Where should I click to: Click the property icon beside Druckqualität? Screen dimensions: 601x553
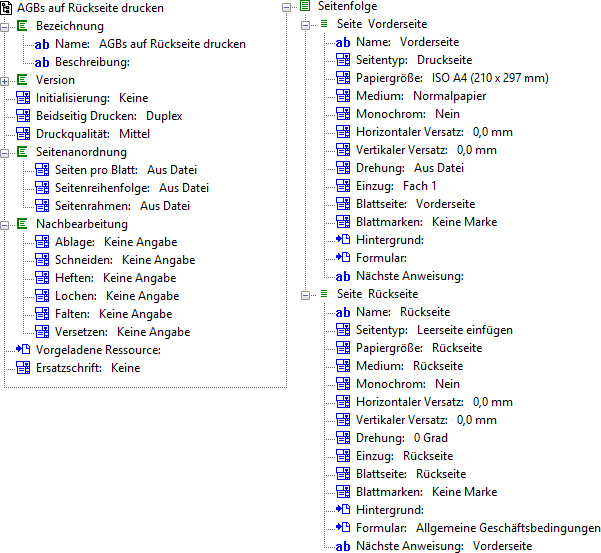[24, 134]
